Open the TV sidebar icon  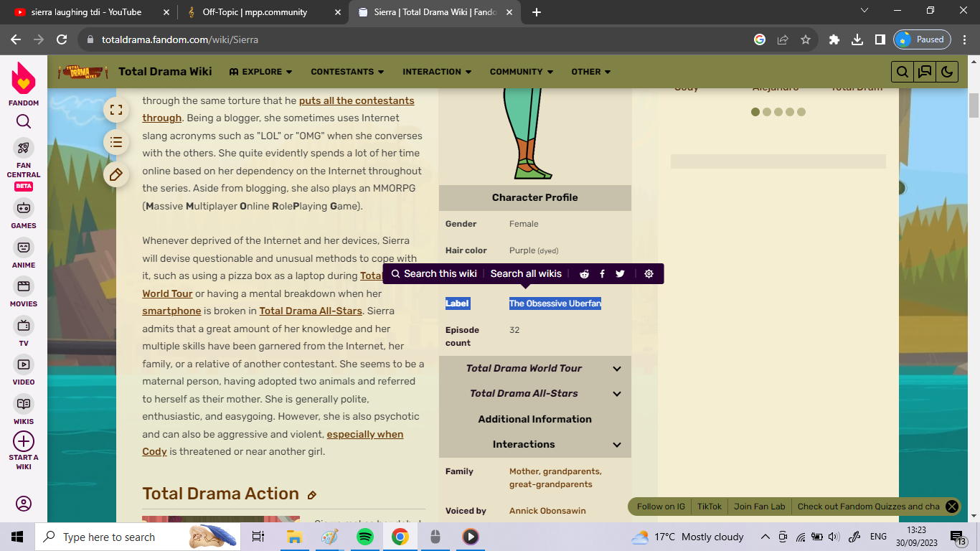[24, 326]
